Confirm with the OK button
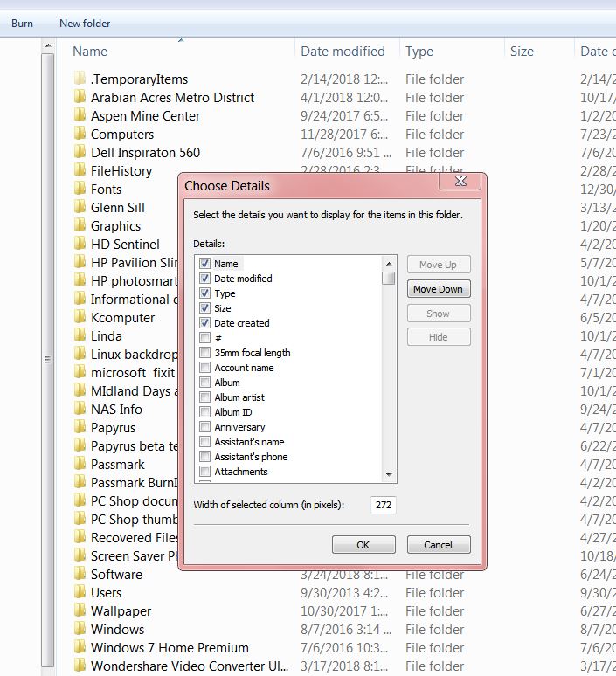This screenshot has width=616, height=676. click(x=363, y=545)
